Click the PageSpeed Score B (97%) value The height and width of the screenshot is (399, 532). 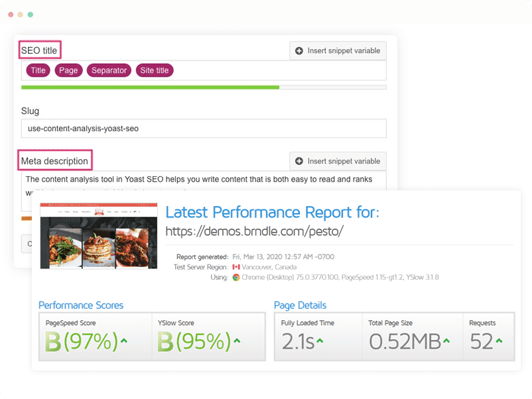coord(82,341)
